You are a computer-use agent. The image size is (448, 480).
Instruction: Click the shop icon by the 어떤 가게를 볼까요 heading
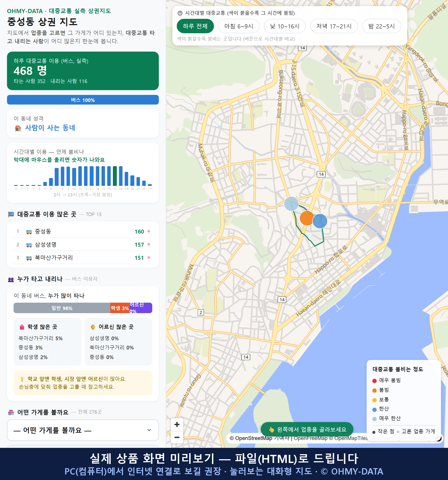point(11,412)
